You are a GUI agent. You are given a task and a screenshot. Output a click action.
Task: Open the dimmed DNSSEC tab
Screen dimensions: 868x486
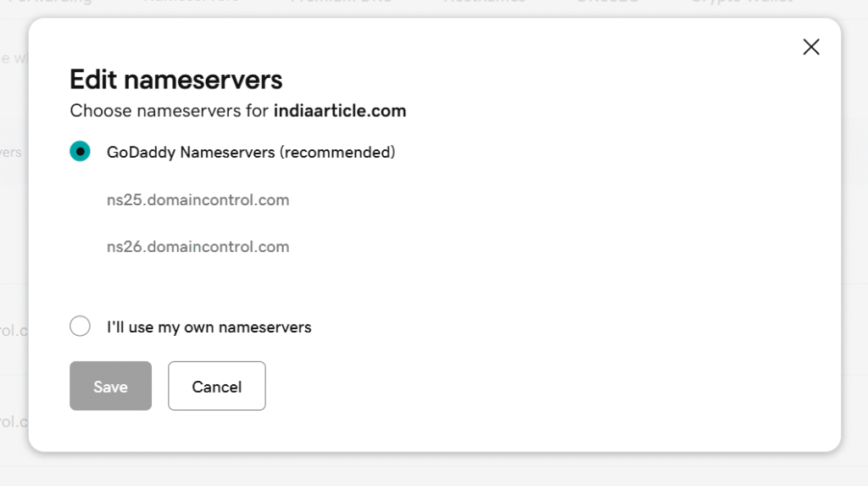coord(607,3)
